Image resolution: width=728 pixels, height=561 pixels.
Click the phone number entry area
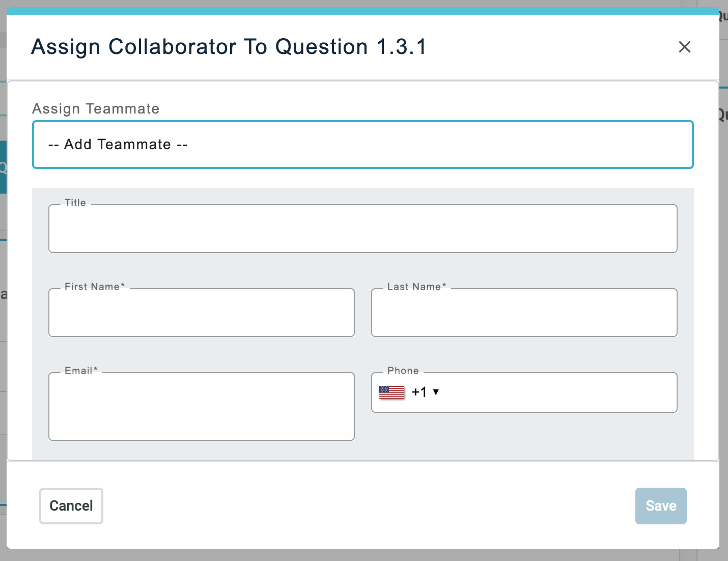coord(560,392)
